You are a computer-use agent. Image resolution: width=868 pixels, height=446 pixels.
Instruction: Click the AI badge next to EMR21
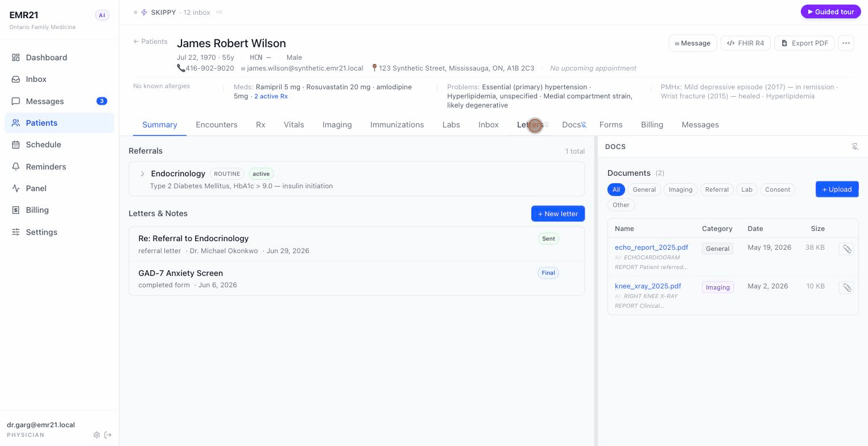[x=102, y=15]
